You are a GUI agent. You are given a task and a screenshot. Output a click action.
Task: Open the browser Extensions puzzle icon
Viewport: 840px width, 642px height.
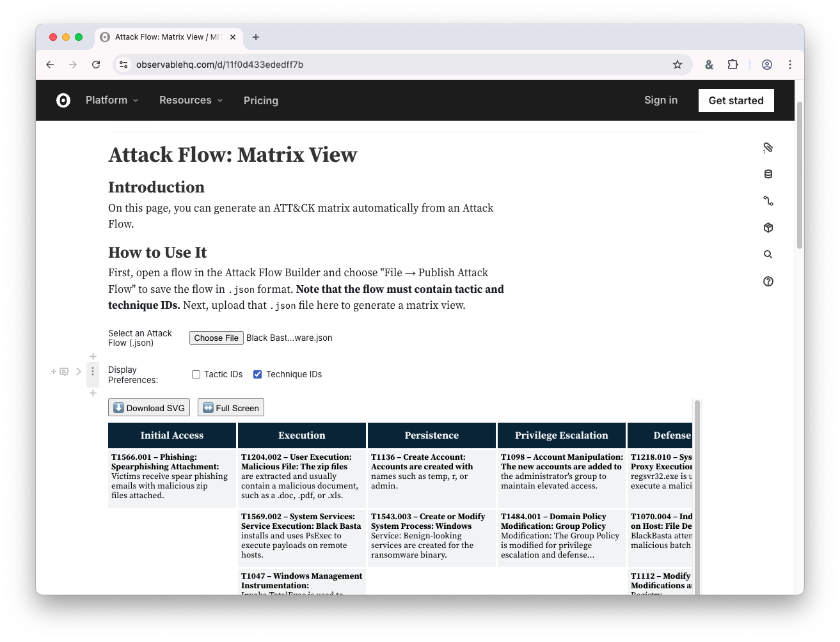click(733, 65)
